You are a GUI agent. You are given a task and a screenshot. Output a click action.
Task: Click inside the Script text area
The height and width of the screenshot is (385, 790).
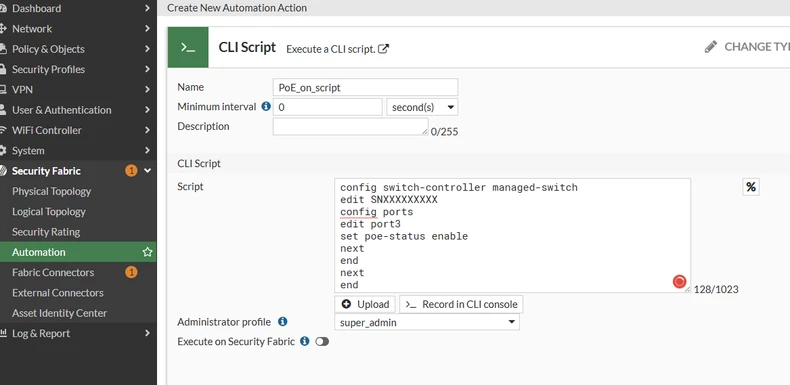[x=512, y=235]
